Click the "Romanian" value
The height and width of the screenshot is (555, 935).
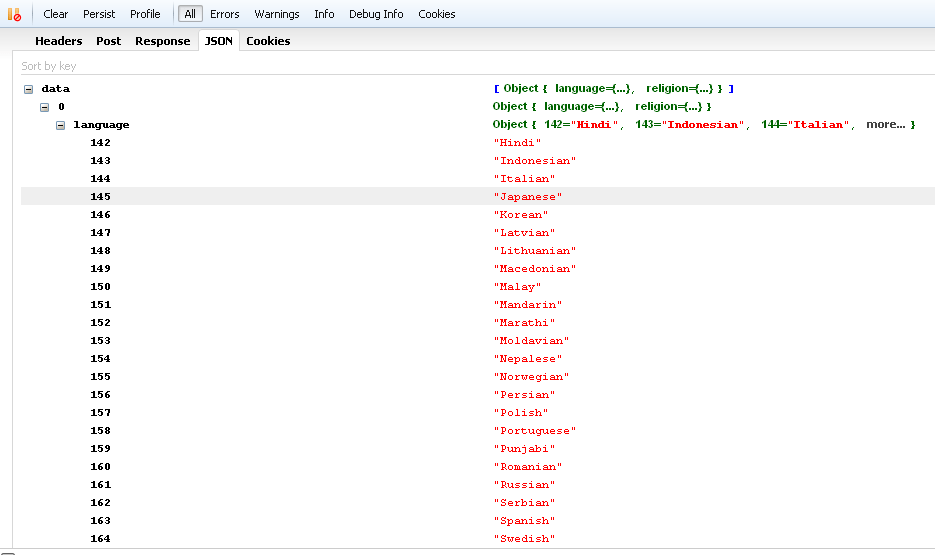[x=528, y=466]
